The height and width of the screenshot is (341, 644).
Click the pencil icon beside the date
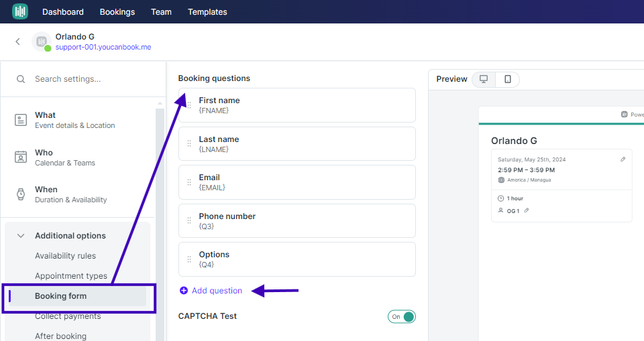[x=623, y=159]
